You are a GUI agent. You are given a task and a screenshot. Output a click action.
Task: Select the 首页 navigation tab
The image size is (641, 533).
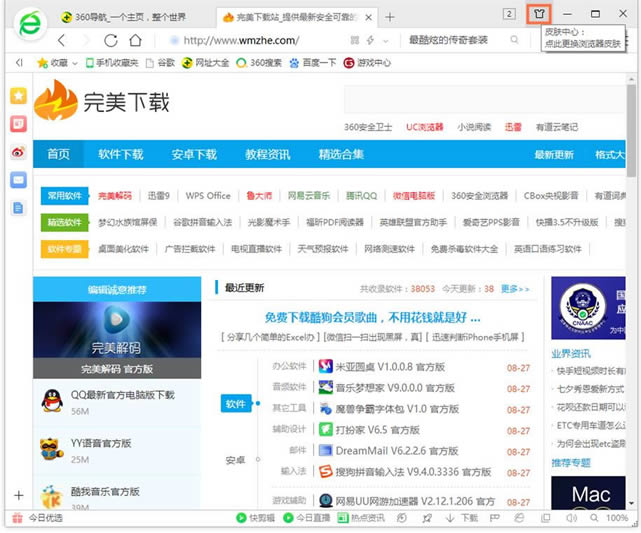[x=58, y=154]
